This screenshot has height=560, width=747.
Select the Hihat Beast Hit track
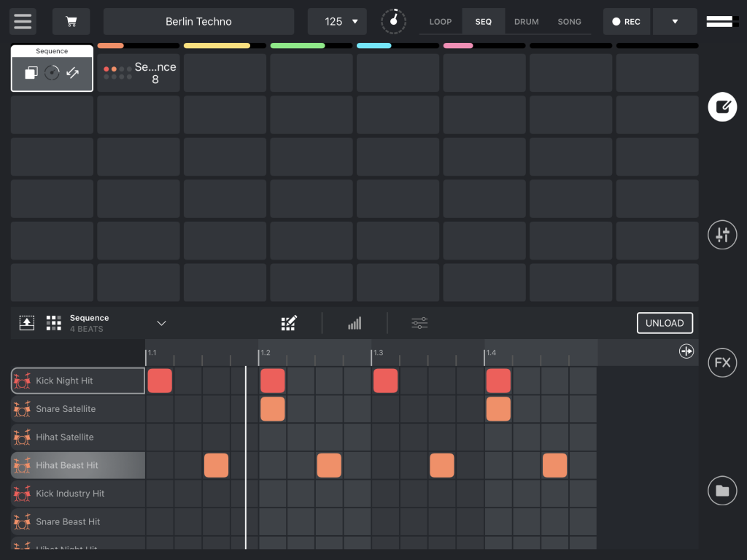77,465
